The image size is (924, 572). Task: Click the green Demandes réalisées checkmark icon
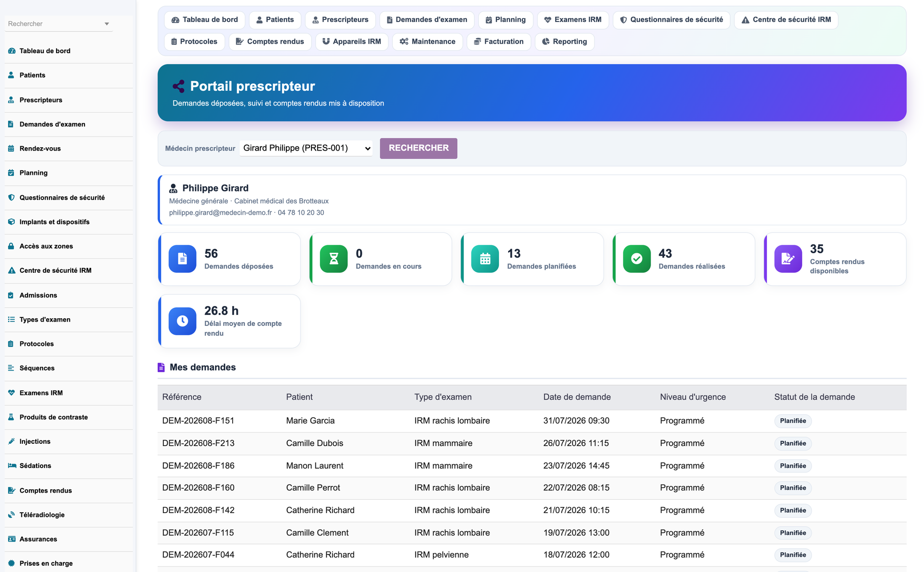[637, 259]
